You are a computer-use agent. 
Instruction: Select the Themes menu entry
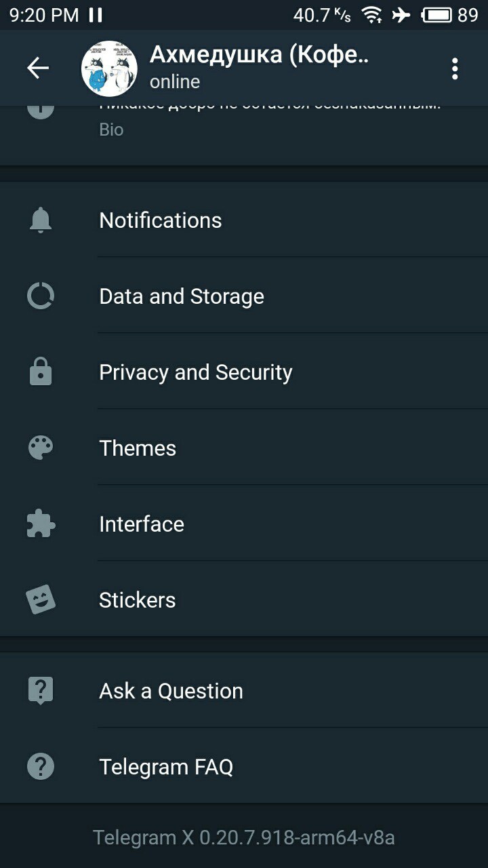click(x=138, y=448)
